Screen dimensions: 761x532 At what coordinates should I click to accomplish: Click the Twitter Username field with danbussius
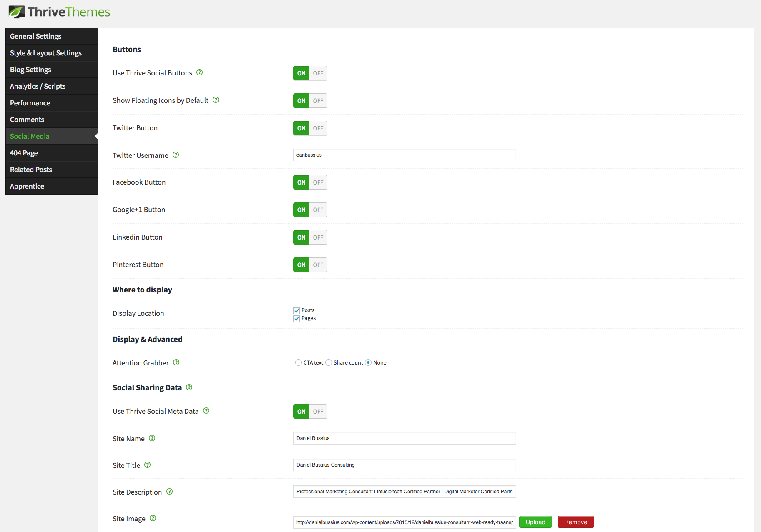point(404,155)
